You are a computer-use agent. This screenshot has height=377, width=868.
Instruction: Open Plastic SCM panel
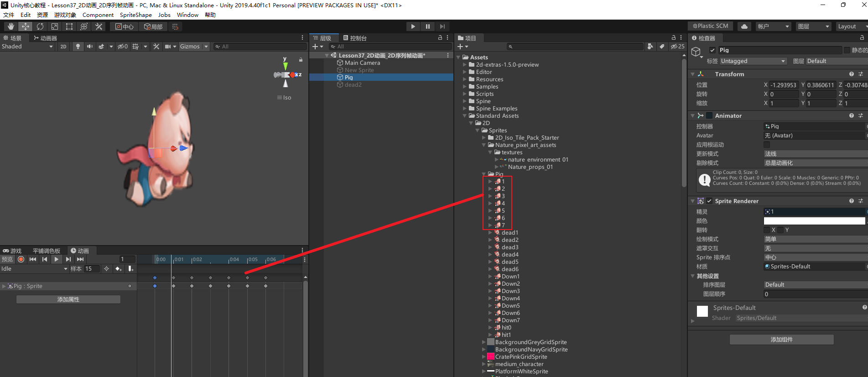pos(710,26)
